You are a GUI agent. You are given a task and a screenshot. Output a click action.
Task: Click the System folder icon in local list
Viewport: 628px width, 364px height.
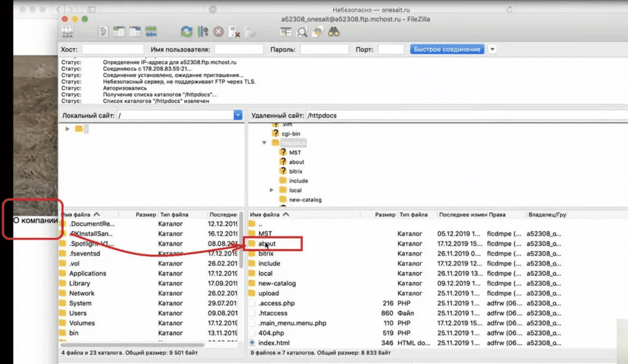[63, 303]
